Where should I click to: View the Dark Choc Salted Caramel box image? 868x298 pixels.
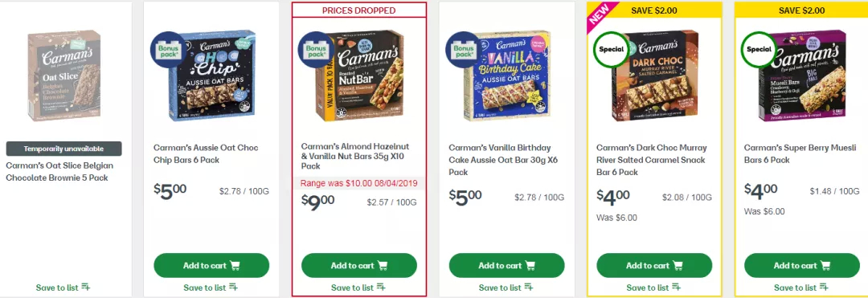(655, 76)
